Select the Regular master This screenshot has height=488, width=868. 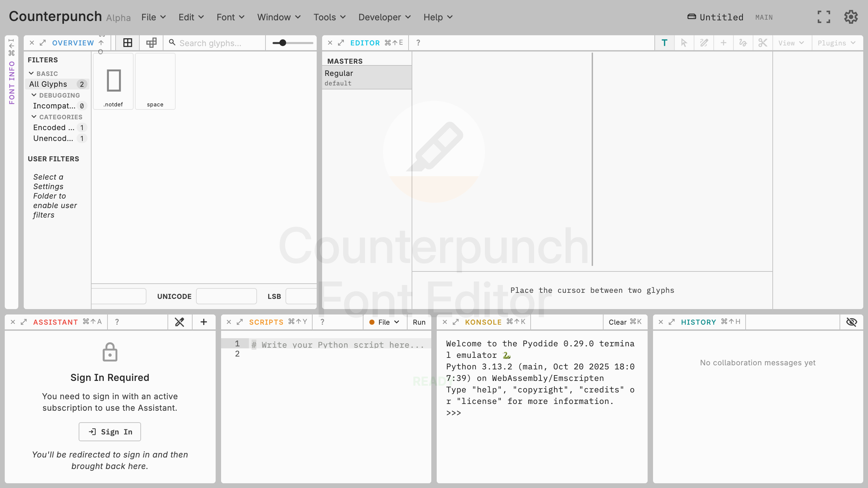coord(367,78)
